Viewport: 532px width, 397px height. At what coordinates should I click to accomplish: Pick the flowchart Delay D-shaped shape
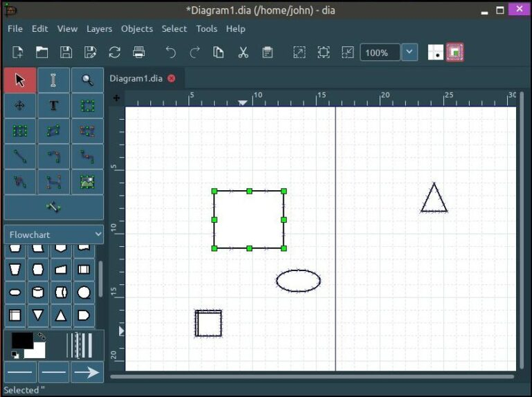click(84, 315)
